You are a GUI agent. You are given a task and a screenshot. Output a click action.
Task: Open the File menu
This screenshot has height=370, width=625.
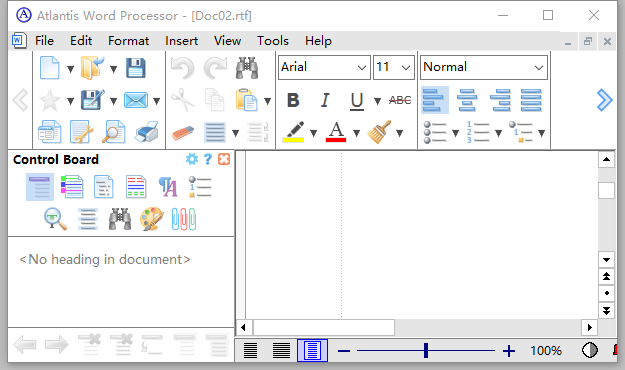click(44, 41)
